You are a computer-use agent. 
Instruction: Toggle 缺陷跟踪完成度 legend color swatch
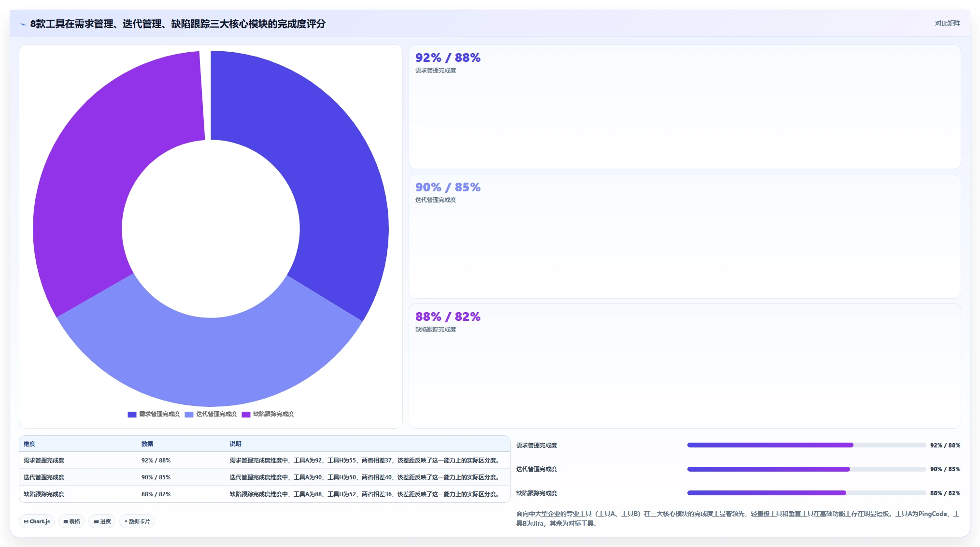point(246,414)
